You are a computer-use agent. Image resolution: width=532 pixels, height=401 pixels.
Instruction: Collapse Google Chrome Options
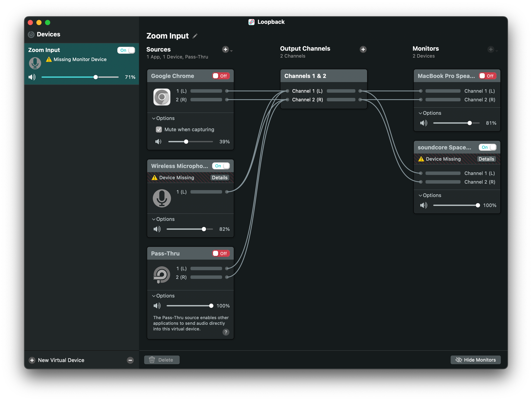pos(163,118)
